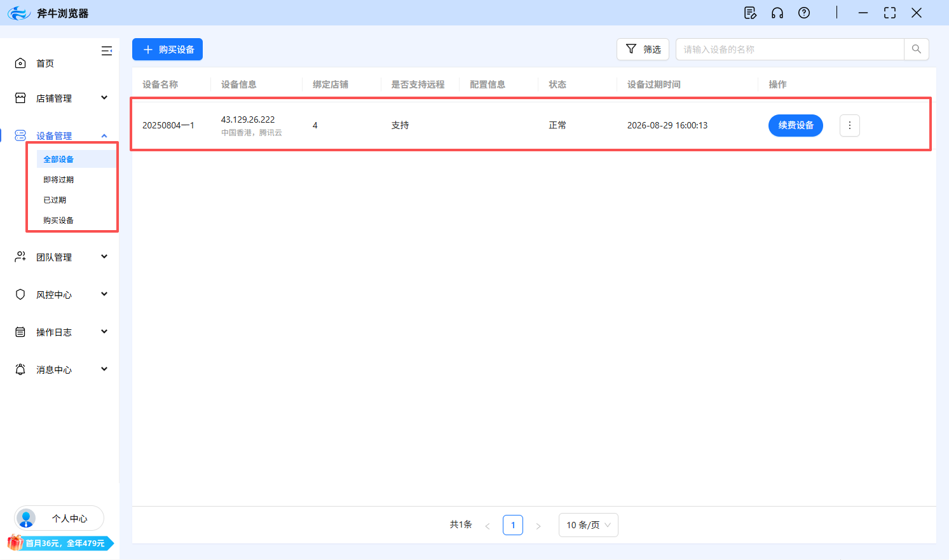Image resolution: width=949 pixels, height=560 pixels.
Task: Click the 续费设备 renew button
Action: [795, 125]
